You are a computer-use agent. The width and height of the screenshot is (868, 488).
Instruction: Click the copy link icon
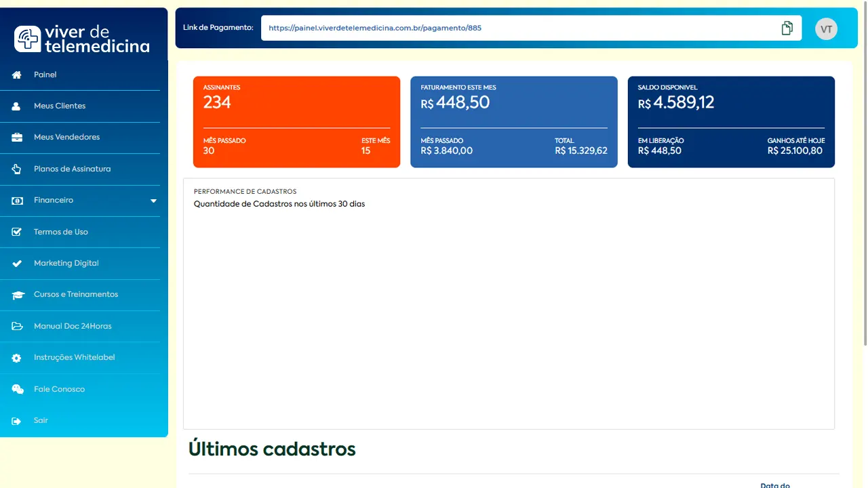pos(787,28)
